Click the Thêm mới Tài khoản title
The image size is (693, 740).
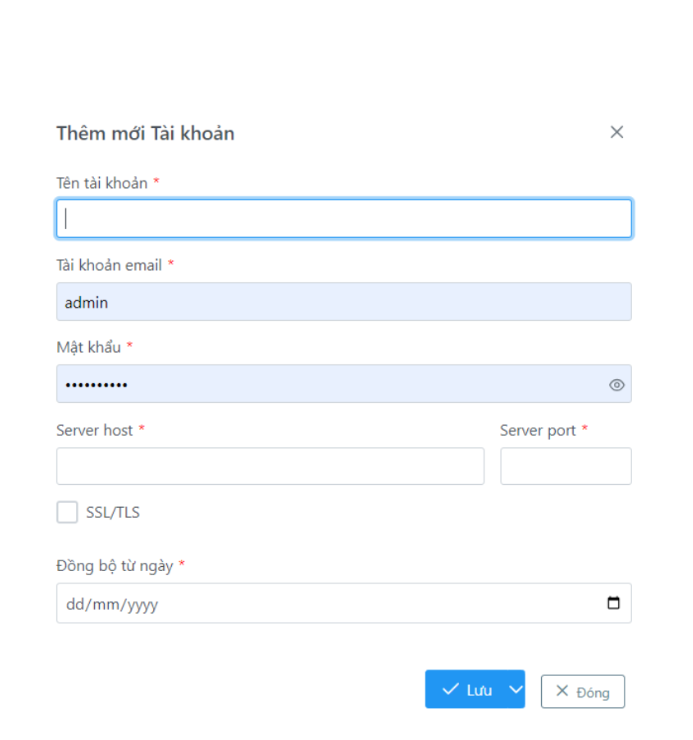(145, 133)
